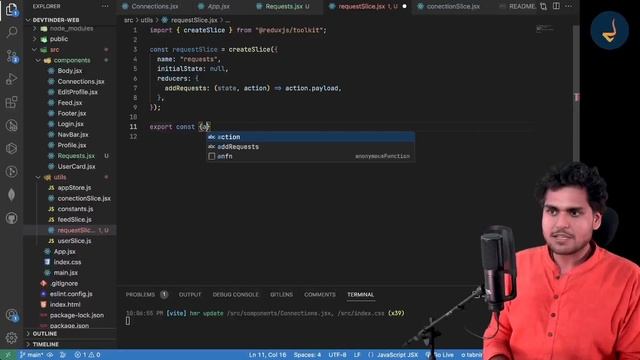640x360 pixels.
Task: Open the COMMENTS panel tab
Action: tap(320, 294)
